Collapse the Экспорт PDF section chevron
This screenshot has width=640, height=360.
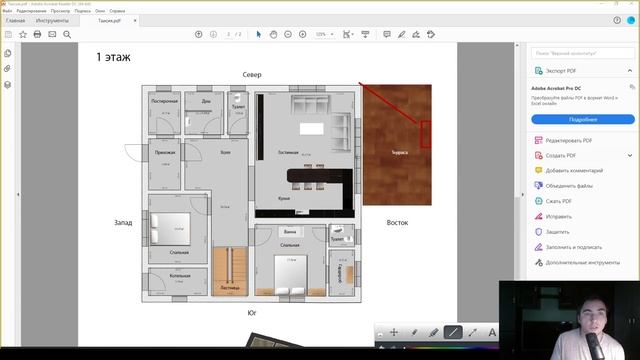[630, 71]
